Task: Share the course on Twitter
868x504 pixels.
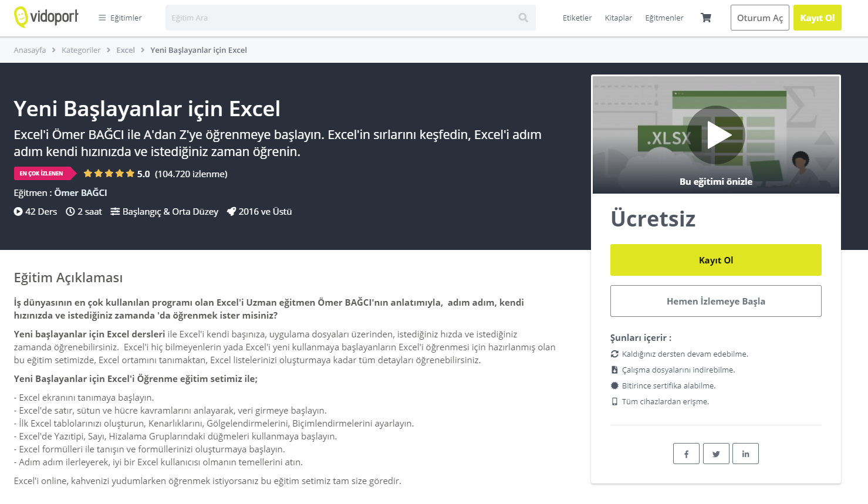Action: 716,454
